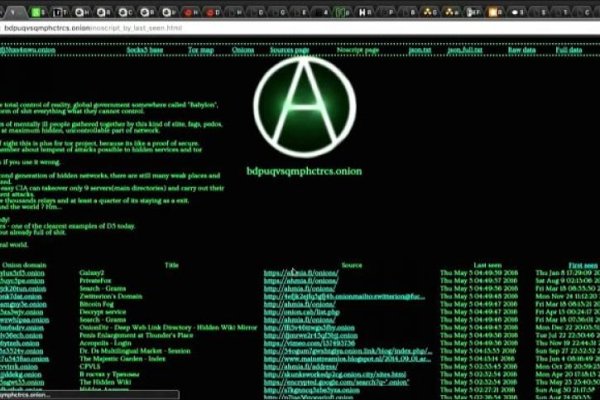Switch to the red-icon tab labeled D

pyautogui.click(x=213, y=13)
